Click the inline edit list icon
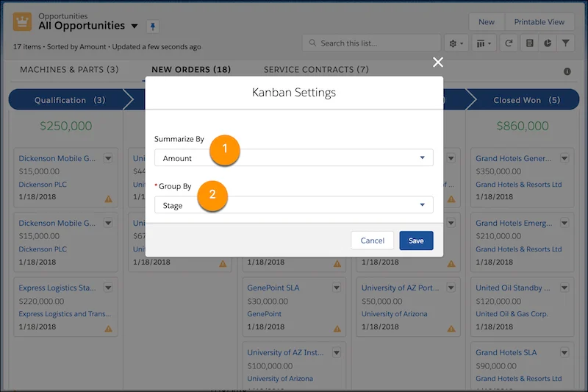The image size is (588, 392). tap(528, 43)
